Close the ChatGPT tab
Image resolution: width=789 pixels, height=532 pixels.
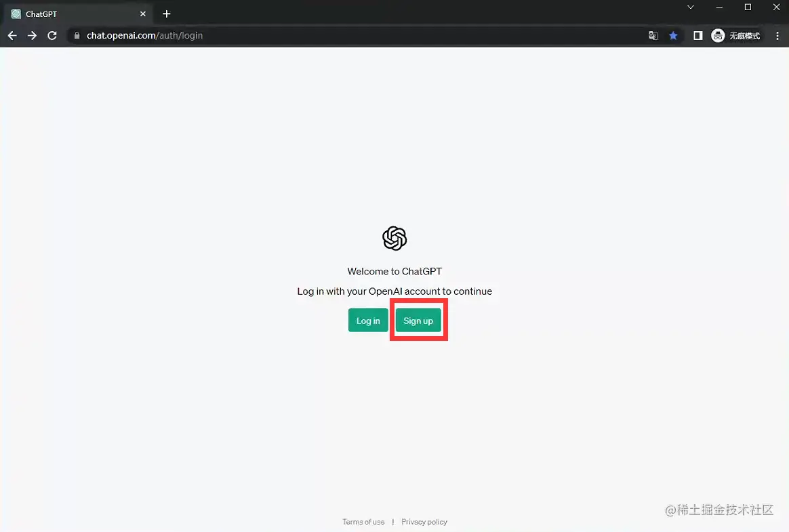coord(143,14)
